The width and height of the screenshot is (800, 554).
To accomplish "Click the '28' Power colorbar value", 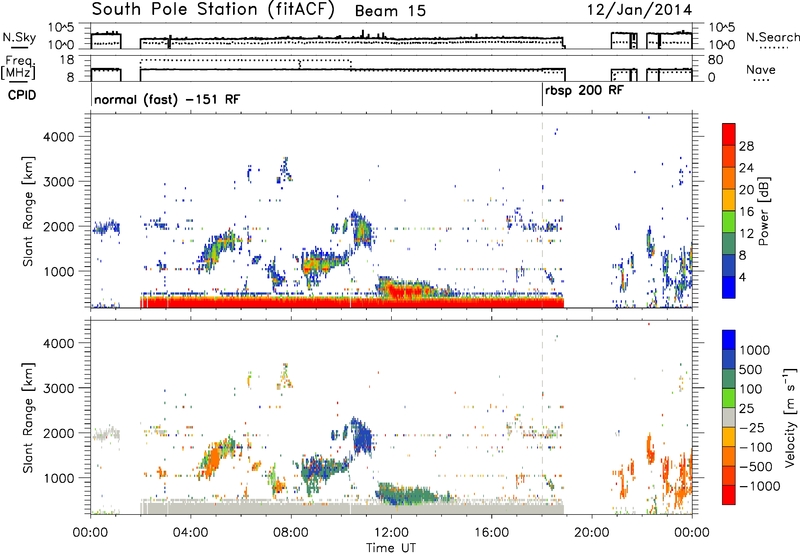I will pyautogui.click(x=746, y=146).
